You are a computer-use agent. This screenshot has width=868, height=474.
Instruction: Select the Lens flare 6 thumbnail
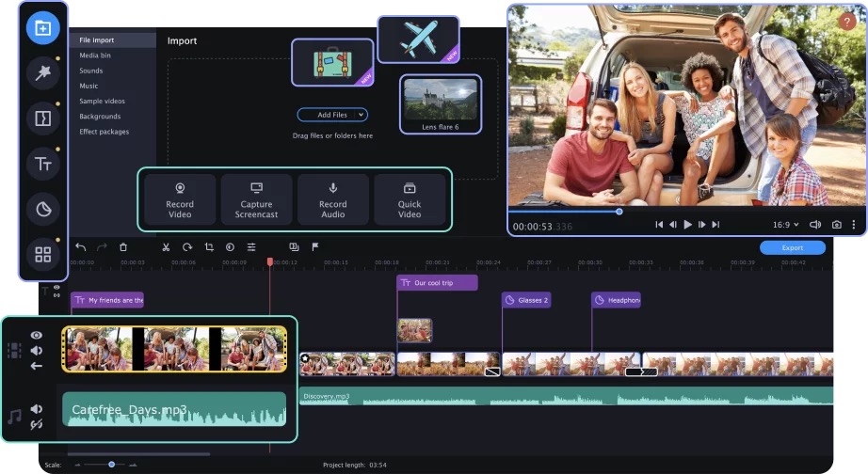441,104
